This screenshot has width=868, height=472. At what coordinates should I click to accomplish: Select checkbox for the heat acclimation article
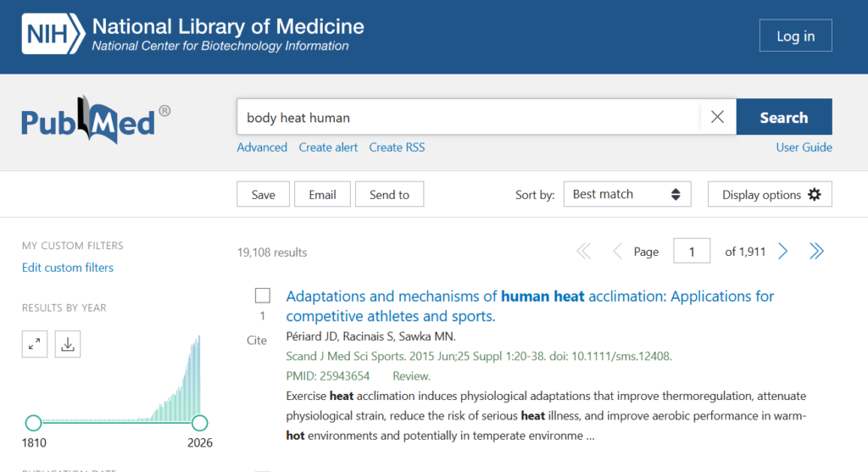pos(263,296)
